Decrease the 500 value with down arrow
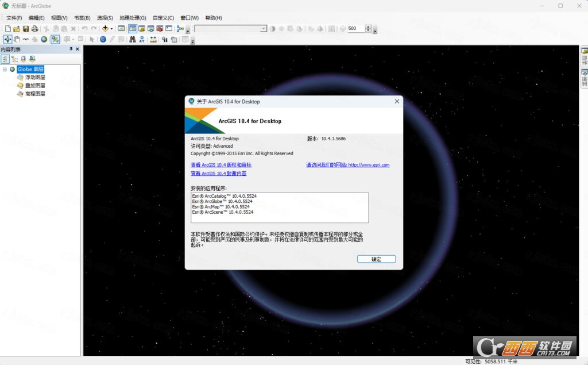This screenshot has width=588, height=365. tap(368, 30)
